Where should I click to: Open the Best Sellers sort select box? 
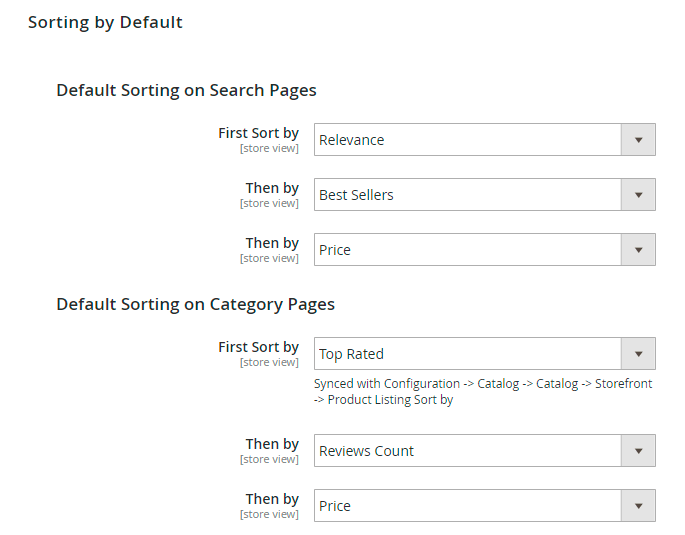pos(467,195)
